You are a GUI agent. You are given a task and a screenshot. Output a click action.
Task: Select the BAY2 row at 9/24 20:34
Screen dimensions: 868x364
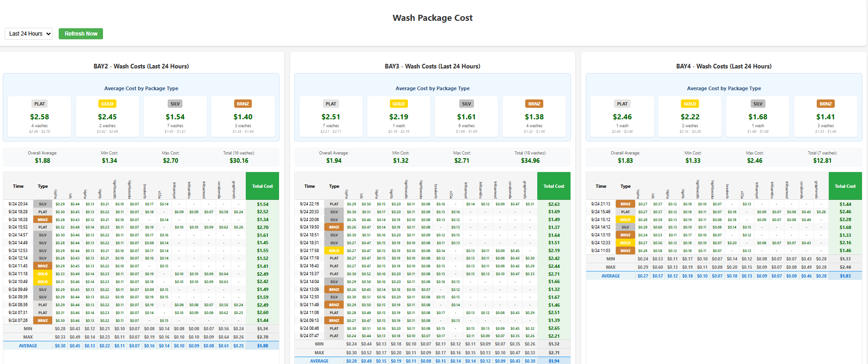[18, 204]
